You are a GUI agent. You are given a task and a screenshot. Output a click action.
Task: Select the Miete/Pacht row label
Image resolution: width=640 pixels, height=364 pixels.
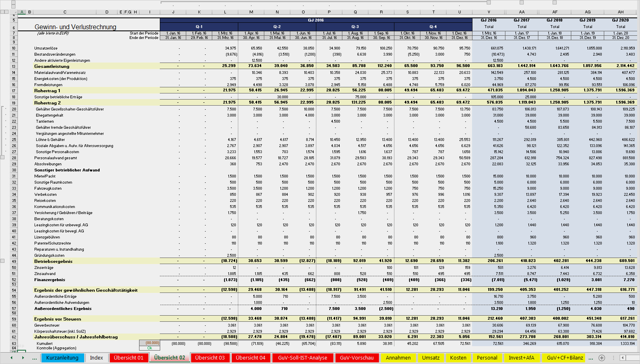click(45, 176)
